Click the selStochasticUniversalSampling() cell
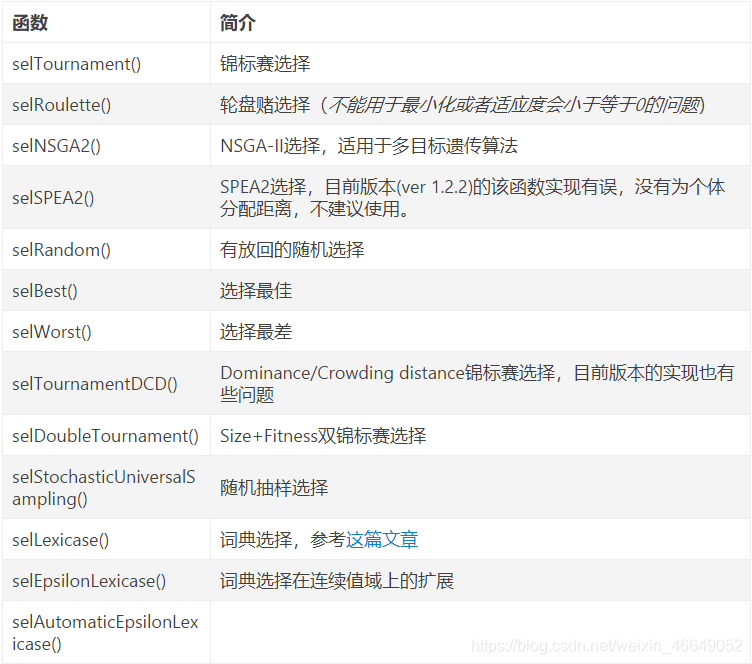 pos(104,488)
